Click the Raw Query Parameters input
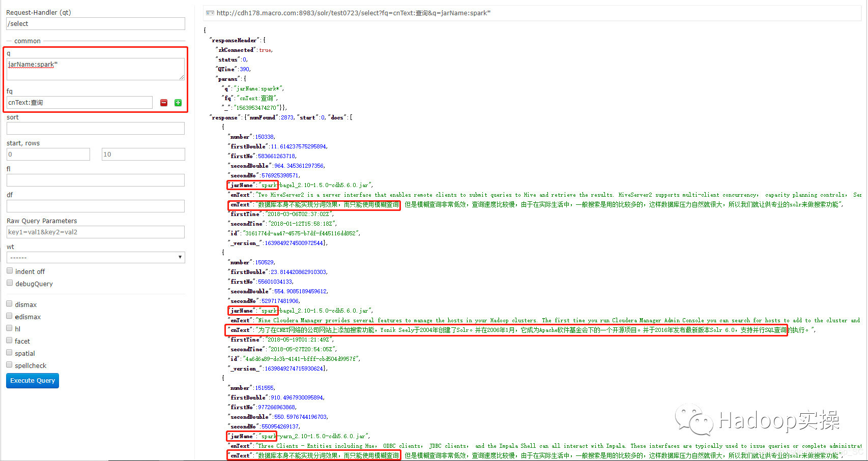The image size is (868, 461). coord(96,232)
